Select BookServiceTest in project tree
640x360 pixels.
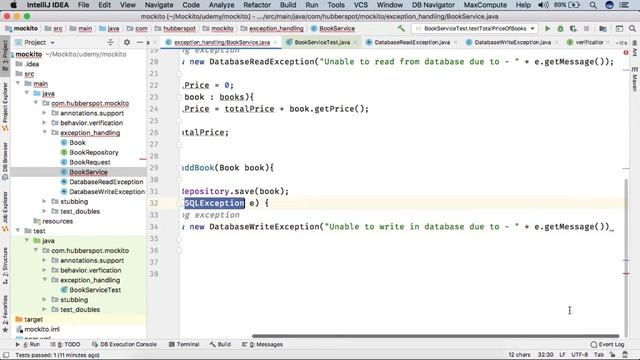tap(95, 290)
